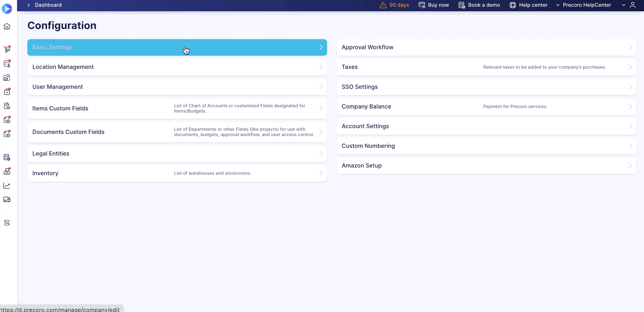Expand the Precoro HelpCenter company dropdown
This screenshot has width=644, height=312.
click(x=557, y=5)
